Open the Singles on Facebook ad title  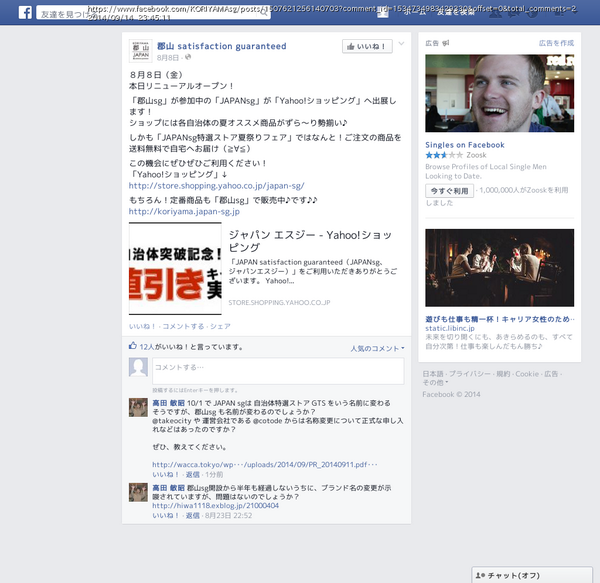[x=465, y=145]
